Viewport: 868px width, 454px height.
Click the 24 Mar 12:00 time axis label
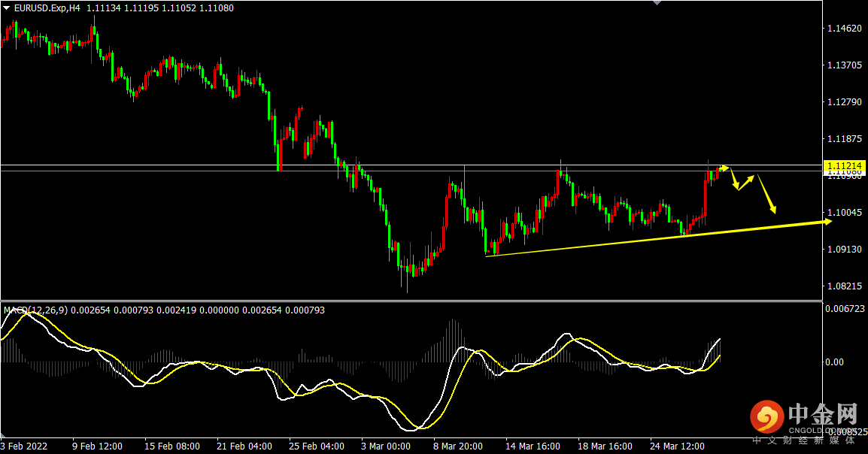pos(677,446)
